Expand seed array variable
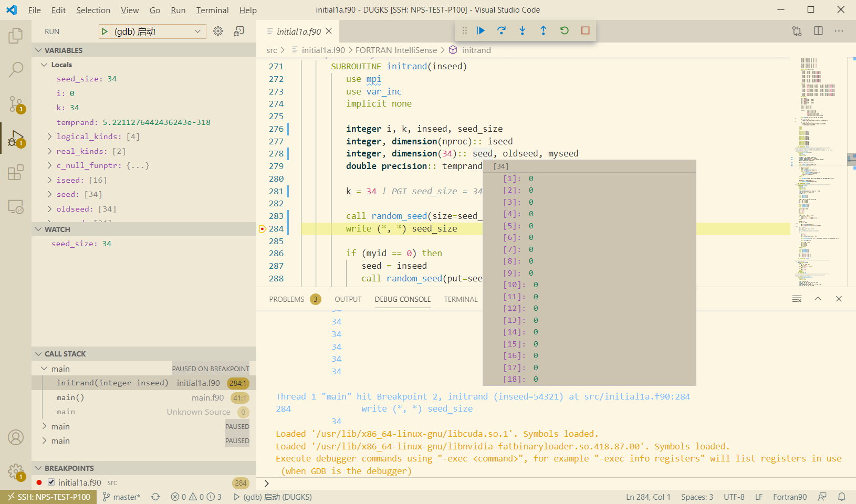 [49, 194]
